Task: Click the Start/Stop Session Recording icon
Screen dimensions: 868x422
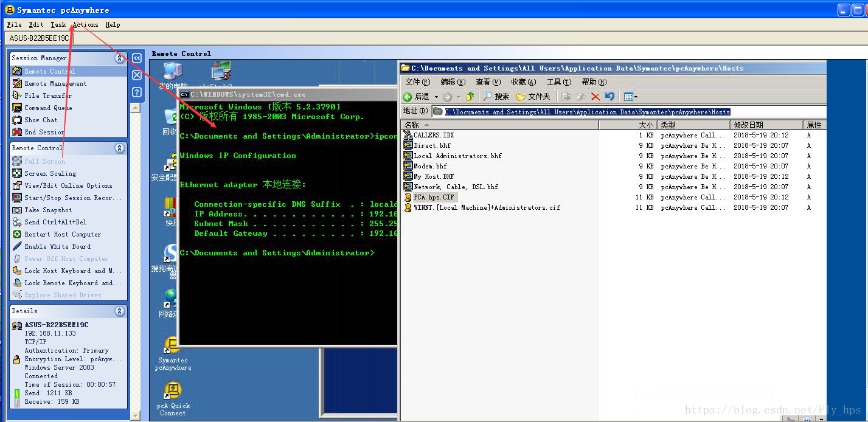Action: (x=17, y=198)
